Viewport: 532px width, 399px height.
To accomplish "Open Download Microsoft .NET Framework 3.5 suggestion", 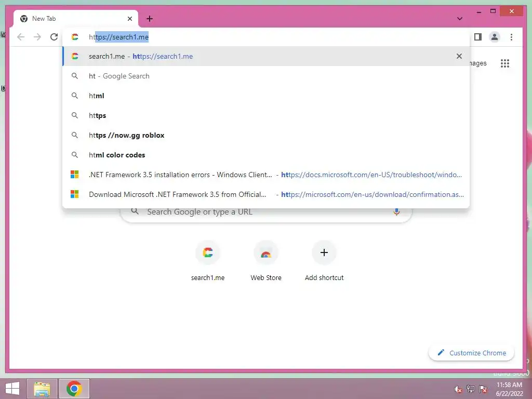I will (x=266, y=194).
